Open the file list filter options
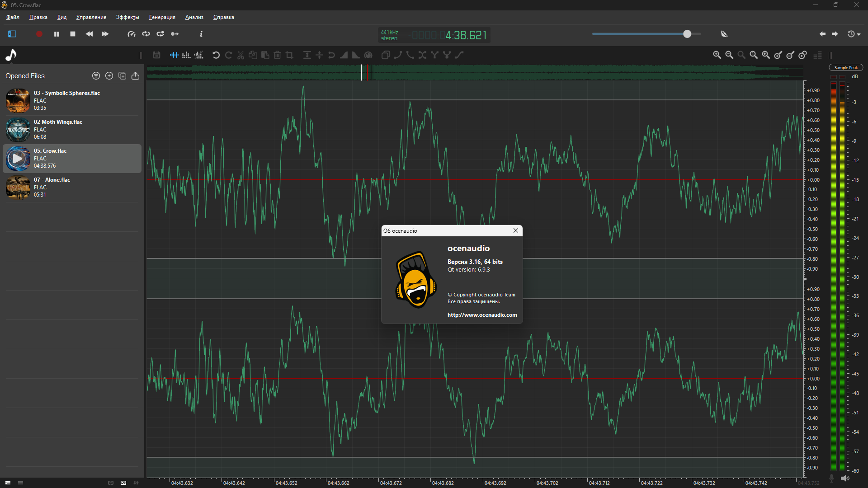 [96, 76]
